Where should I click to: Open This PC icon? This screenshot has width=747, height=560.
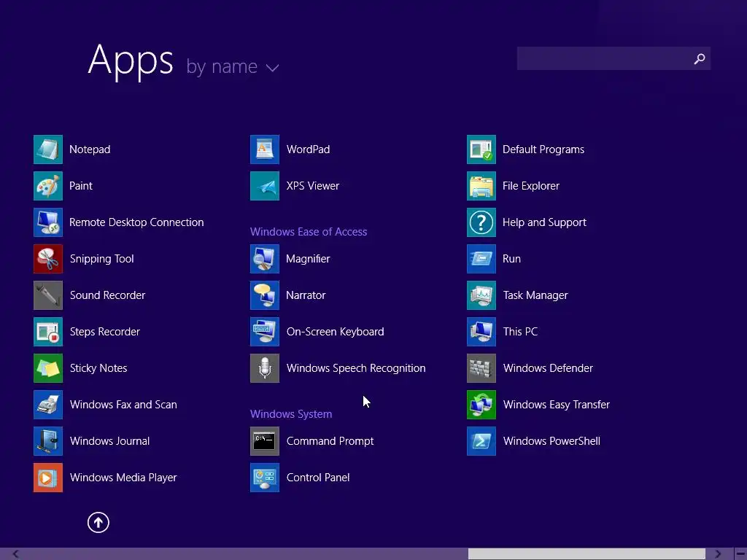tap(481, 332)
